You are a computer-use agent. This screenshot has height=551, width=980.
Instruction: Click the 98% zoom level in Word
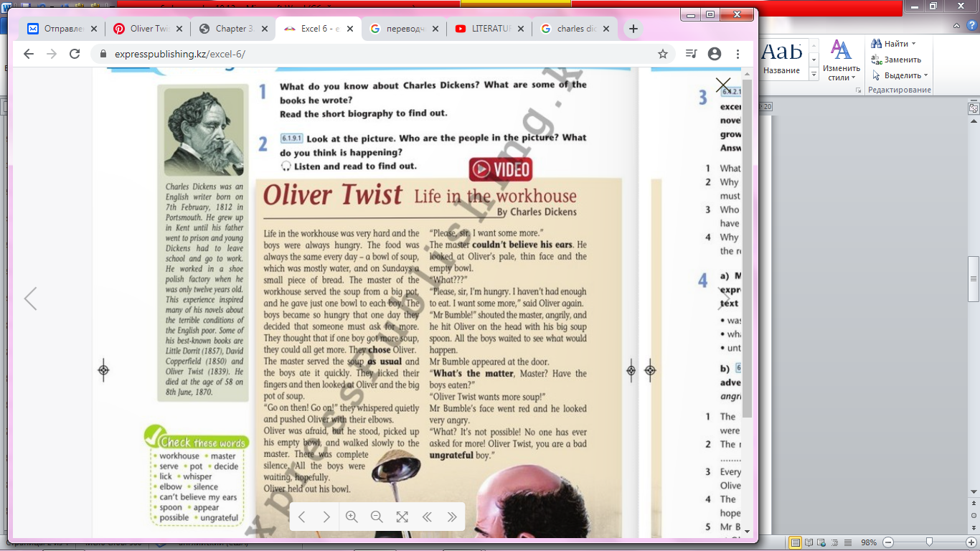click(x=868, y=542)
